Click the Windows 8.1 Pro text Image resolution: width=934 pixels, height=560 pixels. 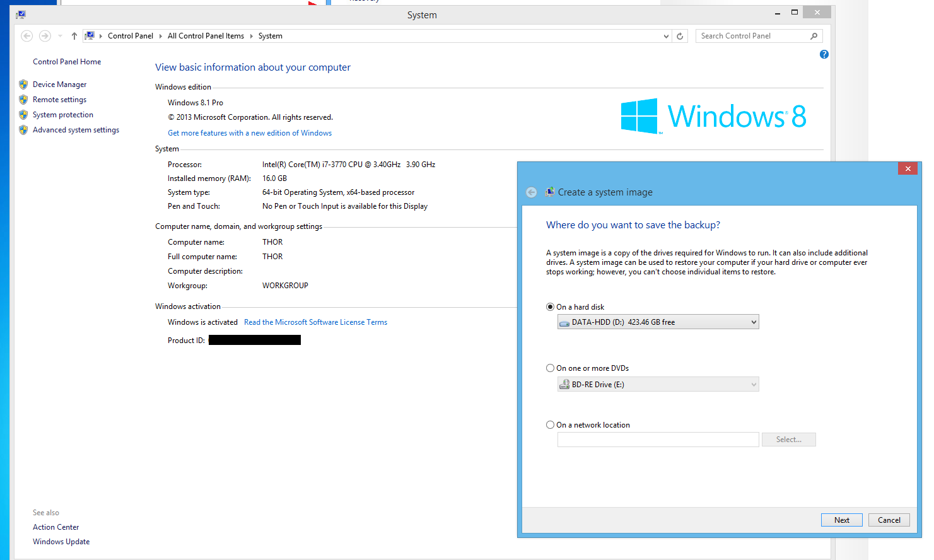click(x=196, y=103)
